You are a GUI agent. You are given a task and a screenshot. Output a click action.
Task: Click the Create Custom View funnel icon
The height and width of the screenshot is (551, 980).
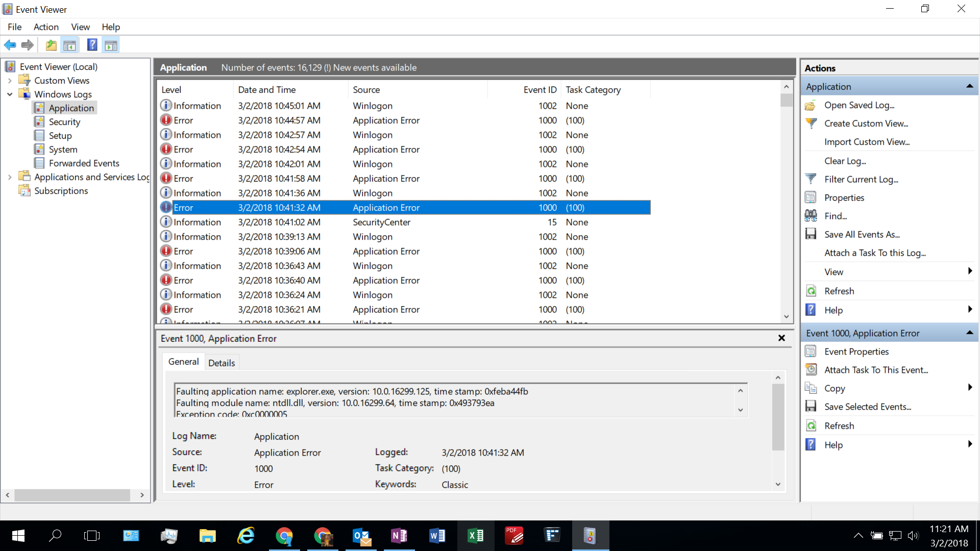(x=811, y=123)
